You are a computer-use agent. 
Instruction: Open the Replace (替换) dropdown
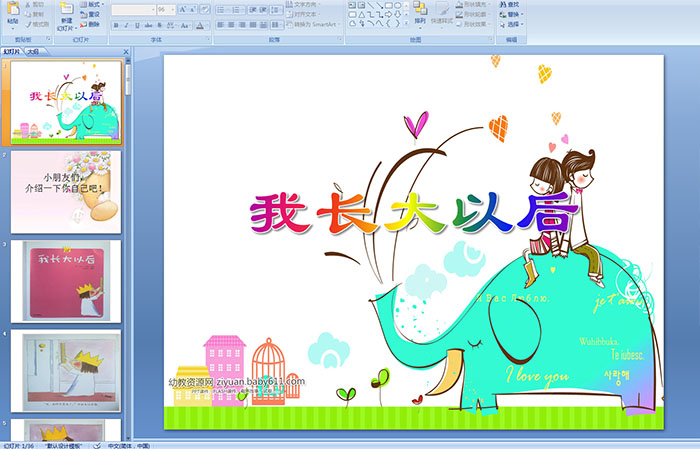tap(512, 14)
